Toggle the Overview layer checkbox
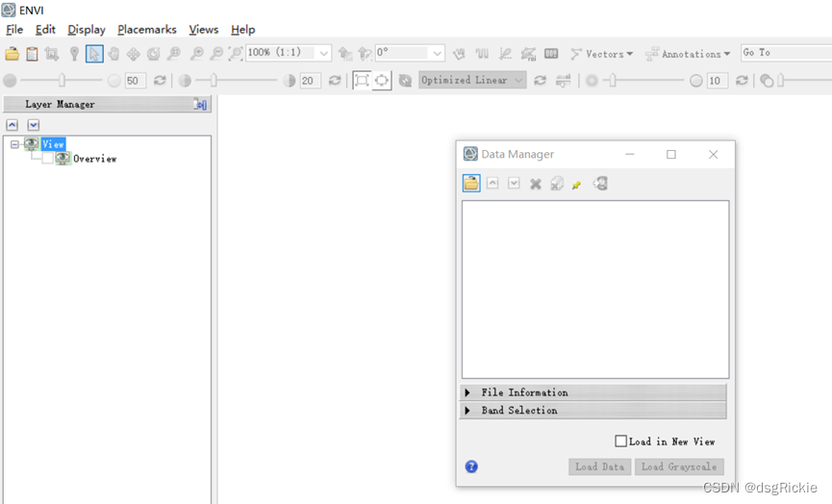Image resolution: width=832 pixels, height=504 pixels. [48, 158]
